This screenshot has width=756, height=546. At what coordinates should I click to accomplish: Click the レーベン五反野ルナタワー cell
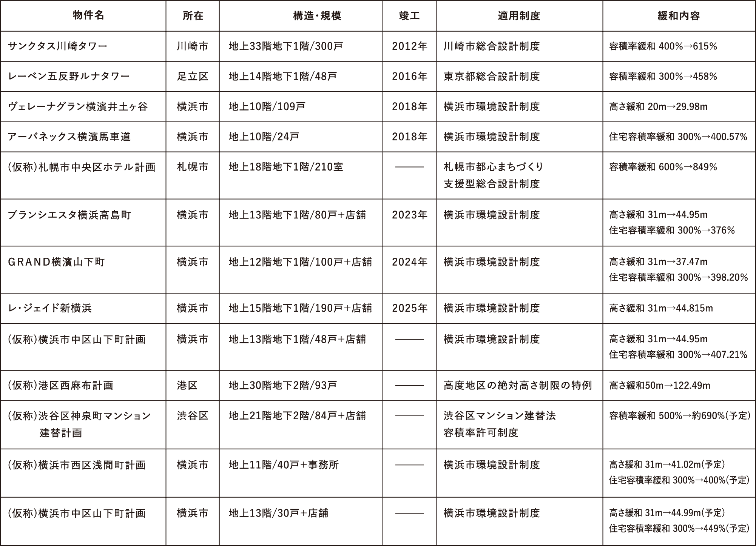(69, 77)
